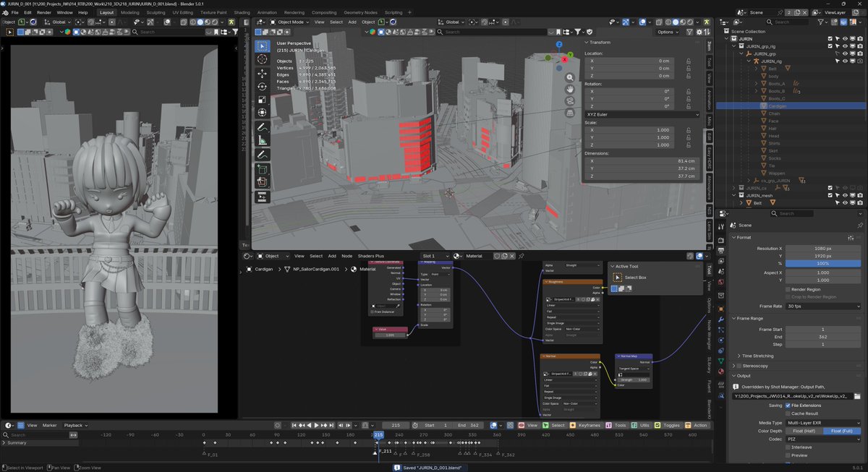Select the Move tool in viewport toolbar
Viewport: 868px width, 472px height.
tap(263, 72)
